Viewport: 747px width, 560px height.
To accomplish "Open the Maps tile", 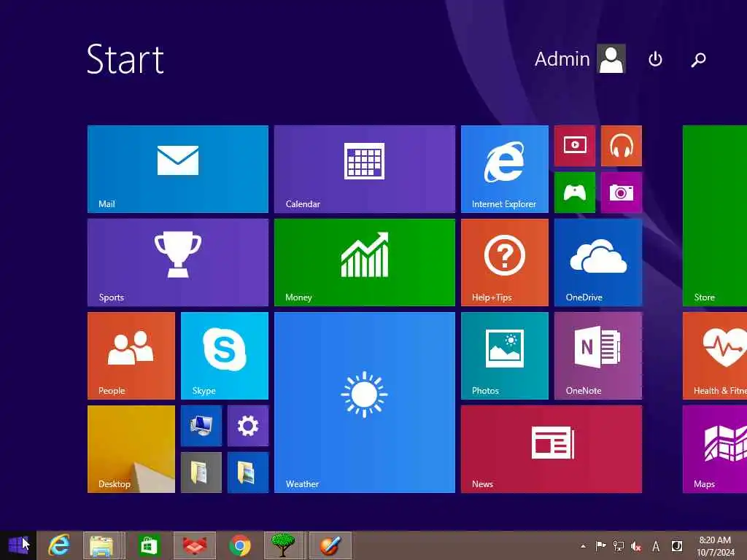I will coord(715,449).
